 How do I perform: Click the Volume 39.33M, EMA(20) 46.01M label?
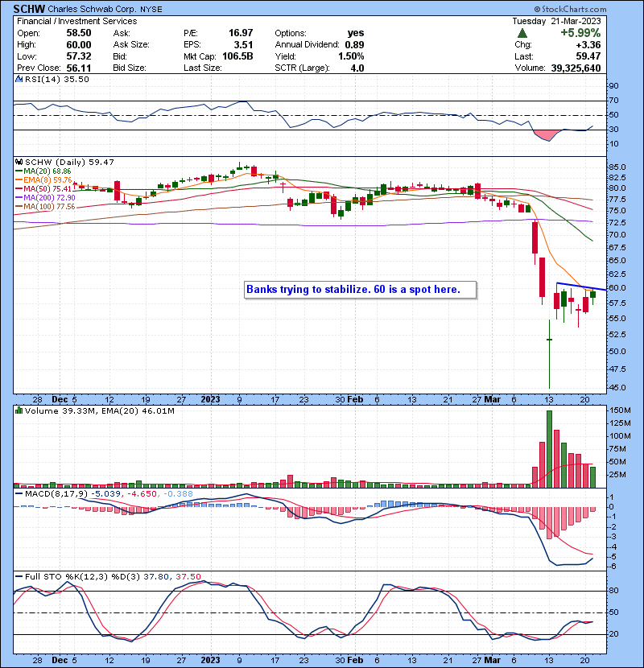point(99,410)
